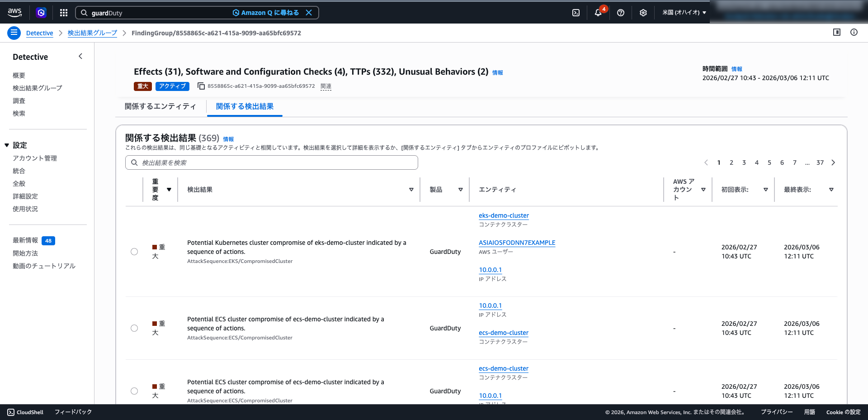This screenshot has width=868, height=420.
Task: Open the help question mark icon
Action: coord(621,13)
